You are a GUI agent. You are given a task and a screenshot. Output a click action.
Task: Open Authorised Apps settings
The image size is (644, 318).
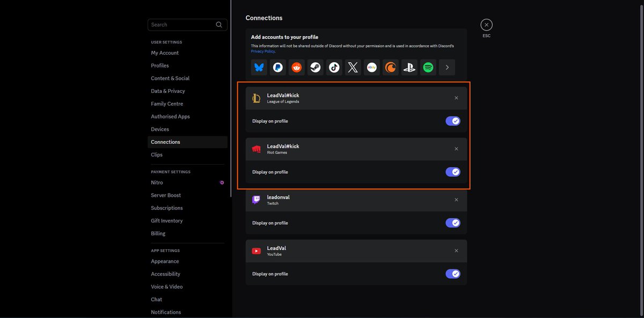click(187, 116)
